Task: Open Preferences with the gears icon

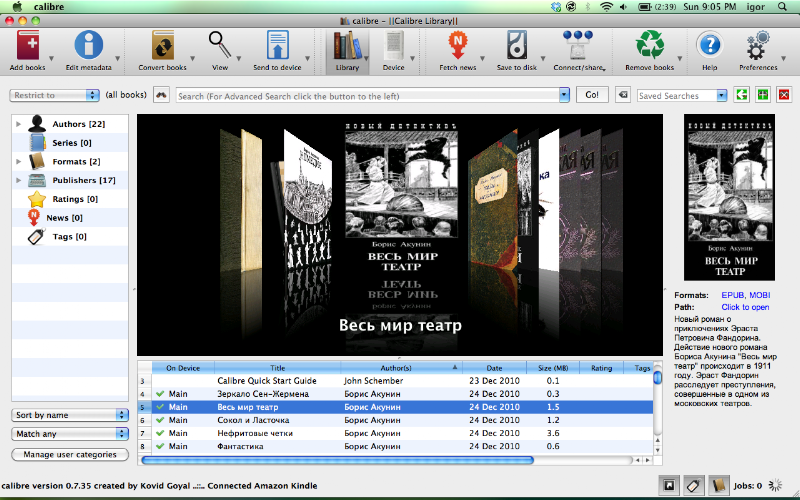Action: point(758,46)
